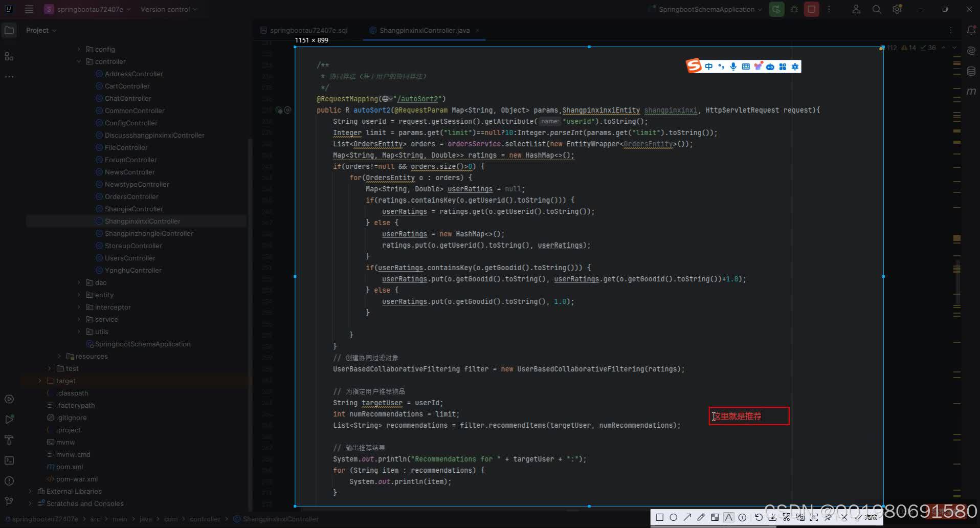980x528 pixels.
Task: Open more run actions vertical dots
Action: tap(829, 9)
